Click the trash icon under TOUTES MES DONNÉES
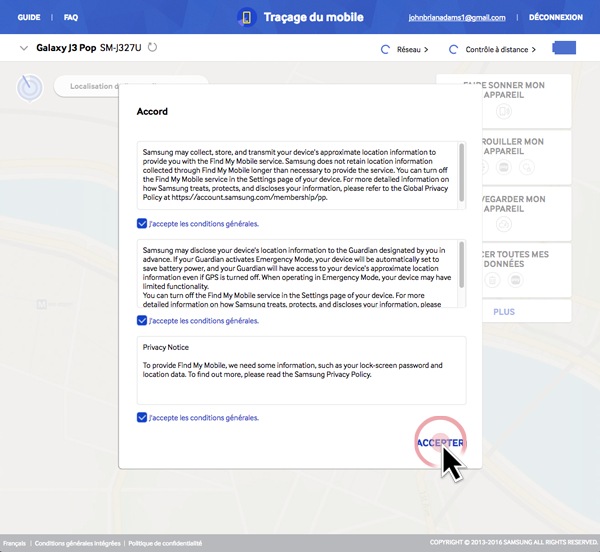The height and width of the screenshot is (552, 600). pos(492,280)
